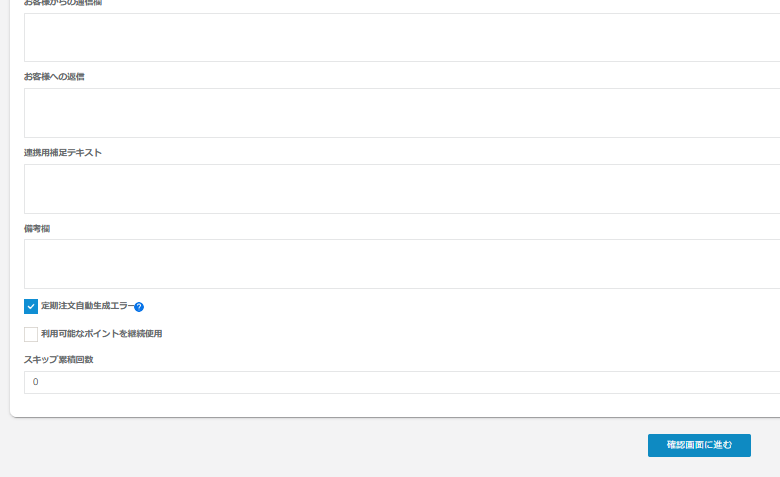Click into the 連携用補足テキスト text area
This screenshot has height=477, width=780.
point(400,189)
